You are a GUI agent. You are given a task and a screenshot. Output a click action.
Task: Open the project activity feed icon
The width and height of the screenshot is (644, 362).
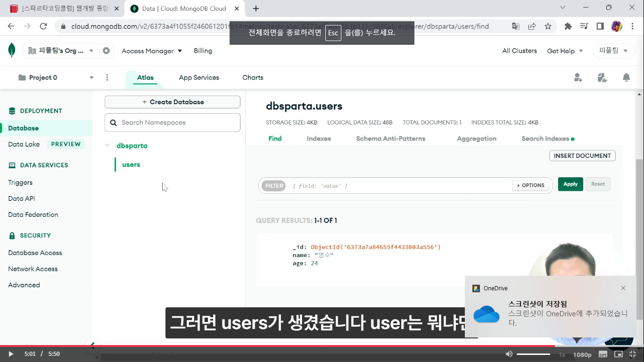(x=602, y=78)
